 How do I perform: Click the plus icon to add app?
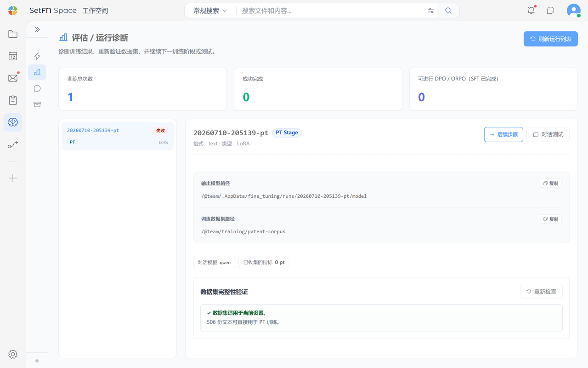pos(13,178)
